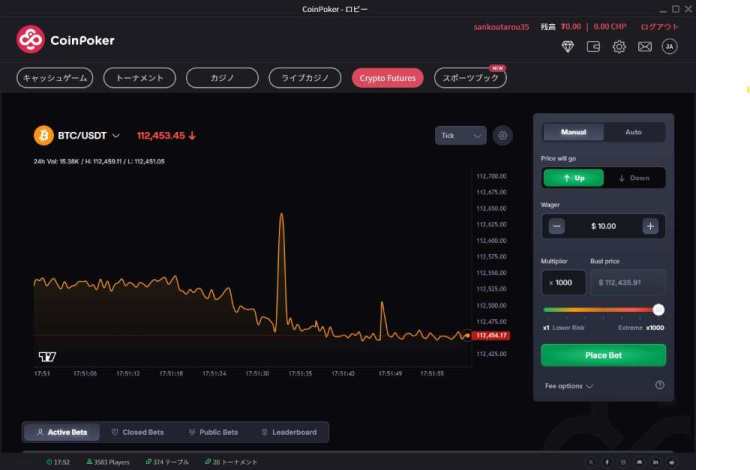This screenshot has height=470, width=750.
Task: Click the multiplier risk slider handle
Action: (x=658, y=310)
